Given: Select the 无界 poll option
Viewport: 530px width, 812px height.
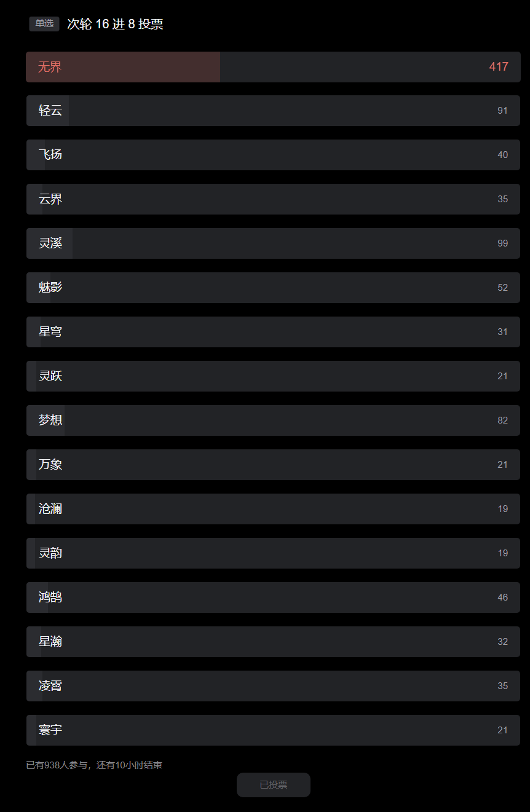Looking at the screenshot, I should tap(273, 67).
